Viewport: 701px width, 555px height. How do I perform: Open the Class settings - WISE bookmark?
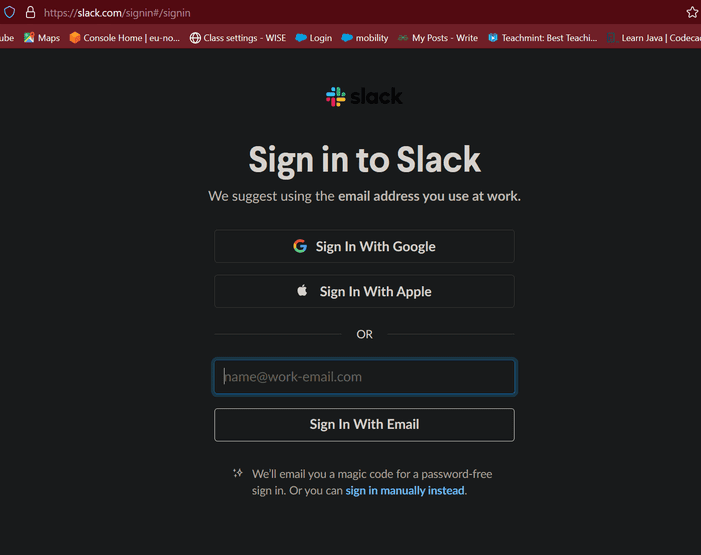(x=238, y=38)
